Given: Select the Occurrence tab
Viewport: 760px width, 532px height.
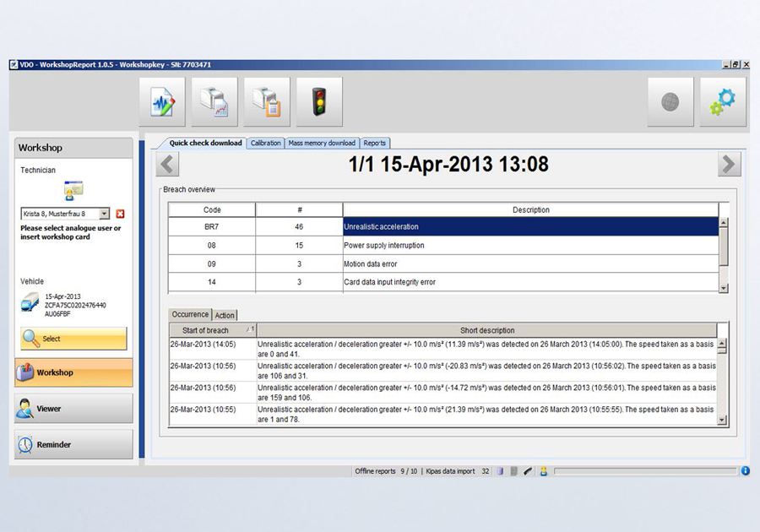Looking at the screenshot, I should point(190,314).
